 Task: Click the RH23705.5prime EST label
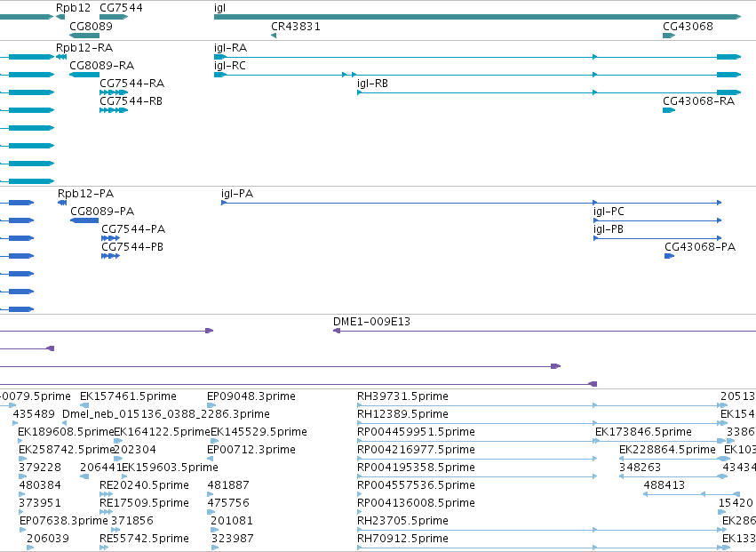point(402,521)
